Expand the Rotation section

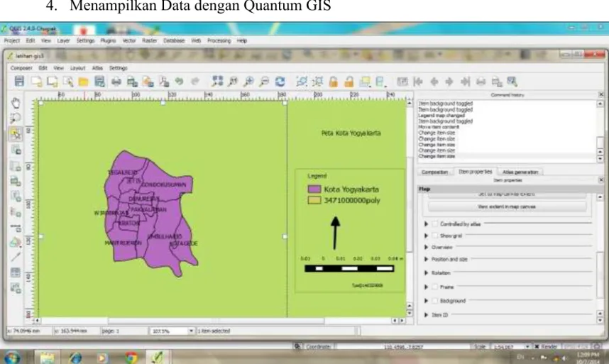tap(426, 272)
